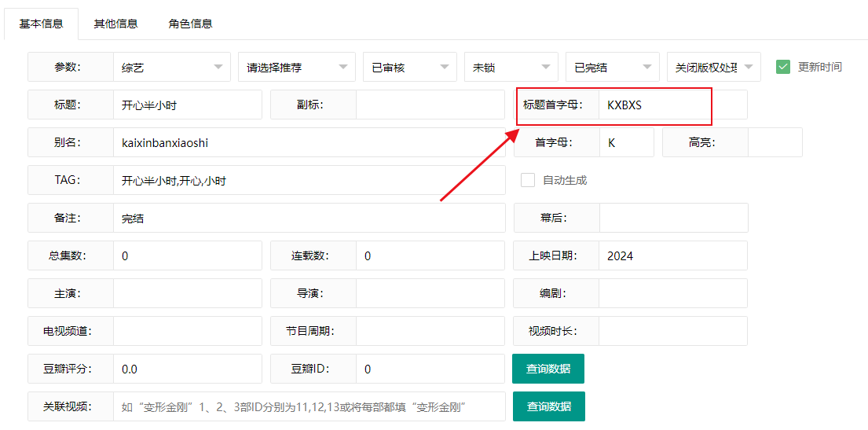Click the 豆瓣评分 field showing 0.0
This screenshot has width=868, height=430.
click(187, 369)
